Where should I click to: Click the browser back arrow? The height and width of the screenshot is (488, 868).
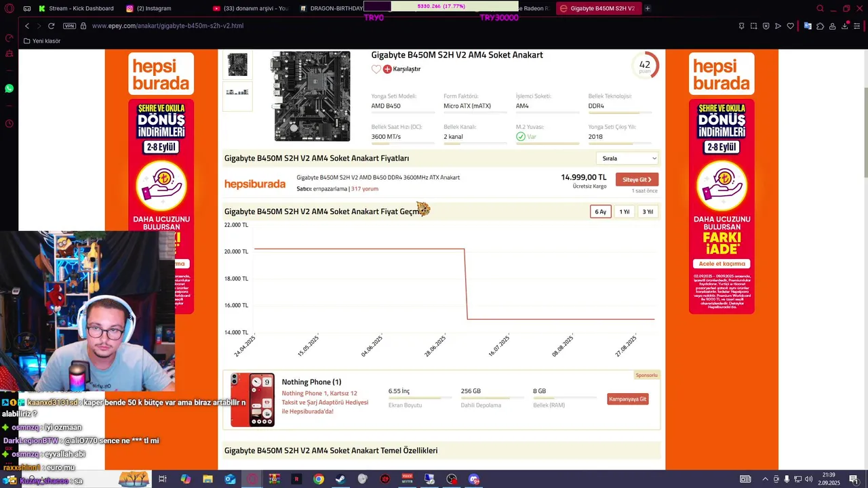(27, 26)
